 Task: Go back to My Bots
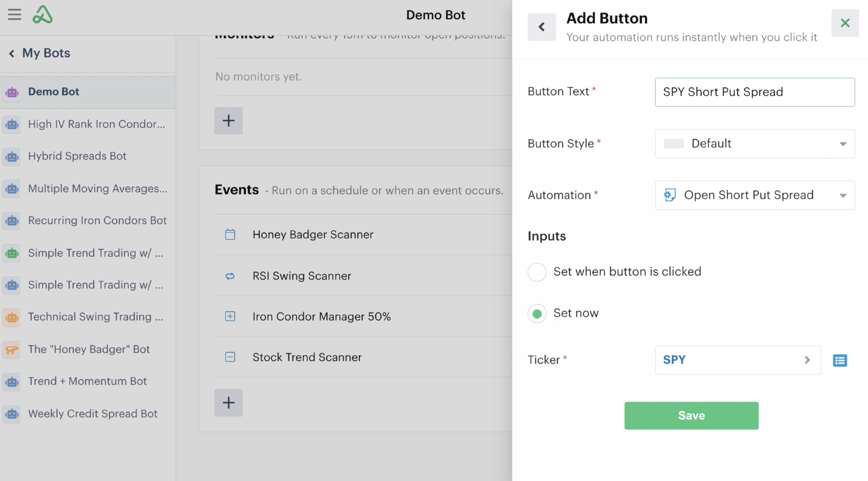39,53
